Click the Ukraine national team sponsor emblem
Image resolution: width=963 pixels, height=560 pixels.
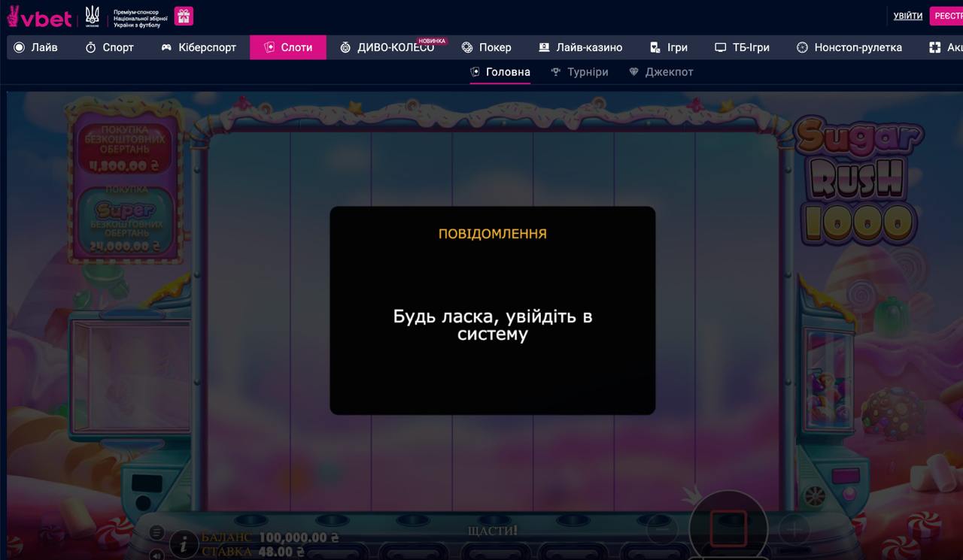(x=93, y=16)
